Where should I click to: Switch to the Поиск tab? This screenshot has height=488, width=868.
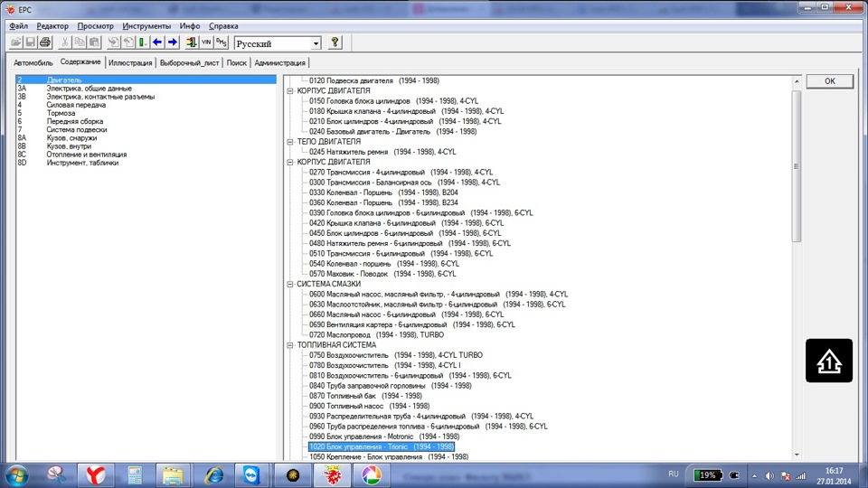point(236,63)
